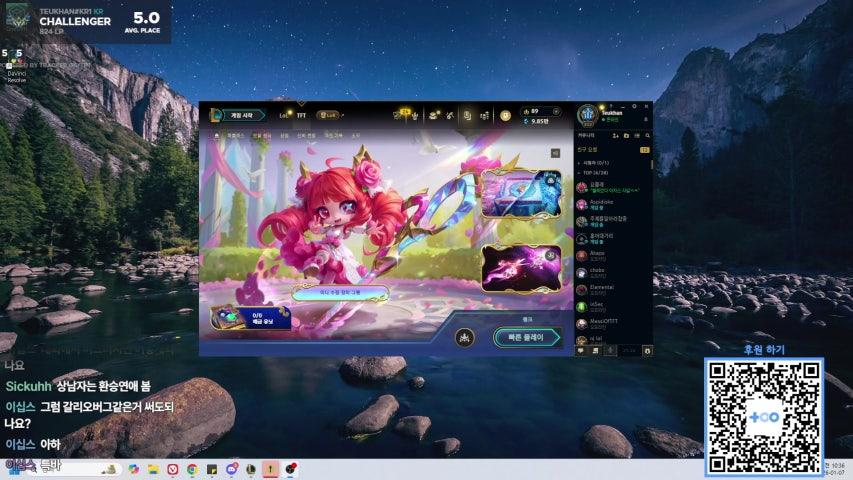Open File Explorer from the taskbar
This screenshot has height=480, width=853.
pos(153,469)
